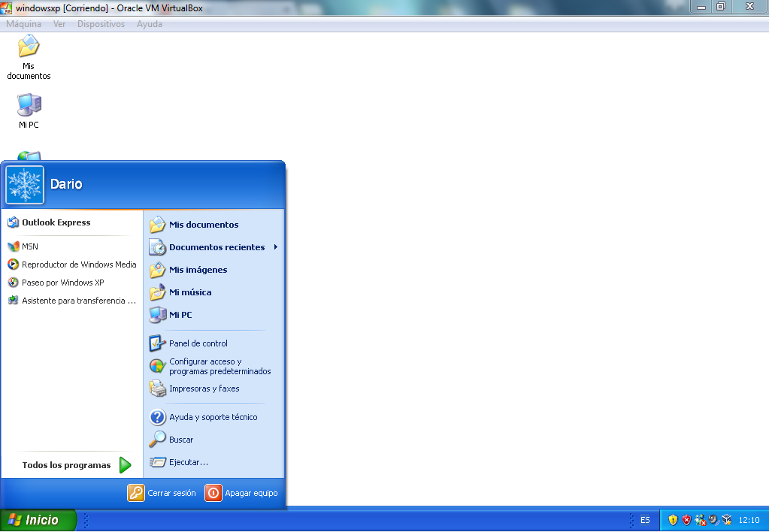Image resolution: width=769 pixels, height=532 pixels.
Task: Open the Ver menu in VirtualBox
Action: click(59, 24)
